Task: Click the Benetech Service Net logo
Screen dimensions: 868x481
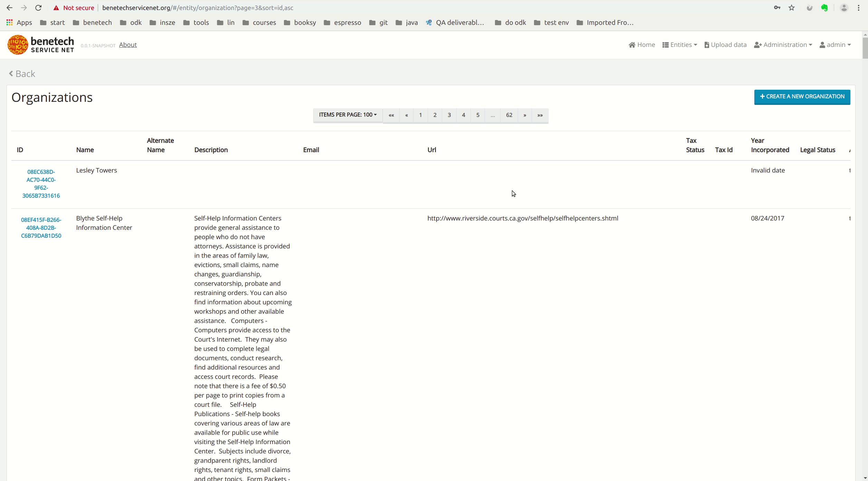Action: click(40, 45)
